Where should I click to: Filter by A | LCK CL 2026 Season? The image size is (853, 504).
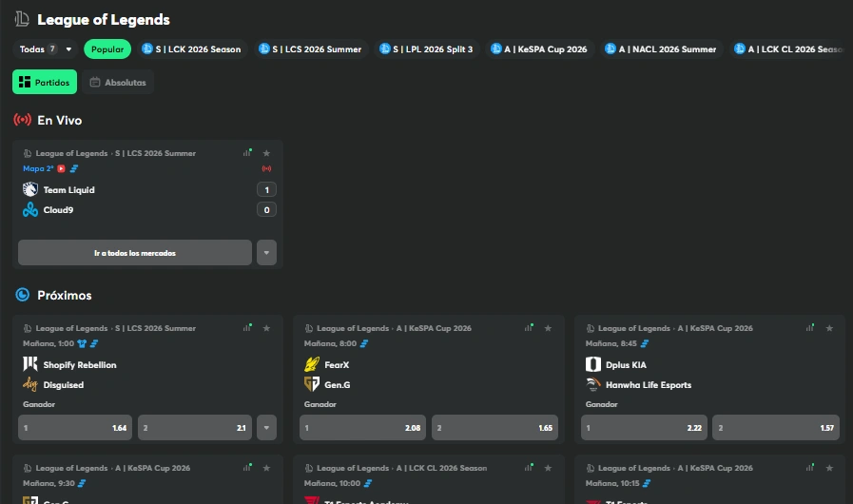[x=788, y=49]
